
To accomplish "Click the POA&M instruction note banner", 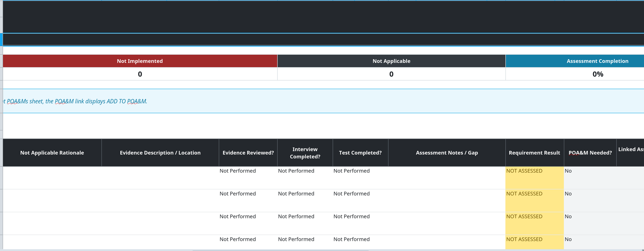I will point(323,101).
